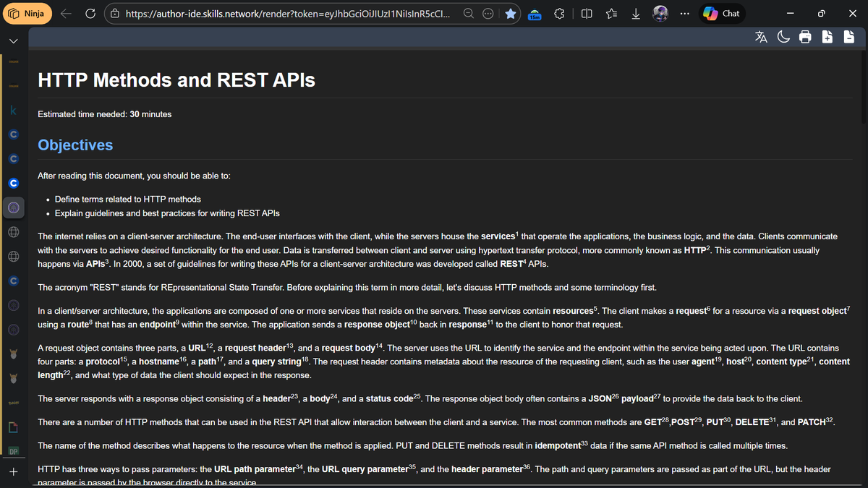Click the bold term 'URL query parameter'

(x=365, y=469)
